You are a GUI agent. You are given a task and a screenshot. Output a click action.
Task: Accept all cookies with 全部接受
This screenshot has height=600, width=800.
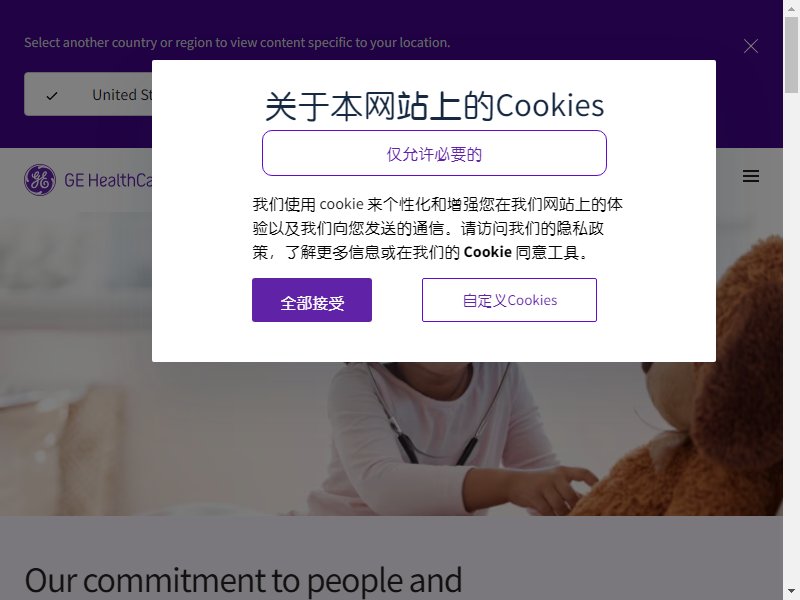point(312,300)
